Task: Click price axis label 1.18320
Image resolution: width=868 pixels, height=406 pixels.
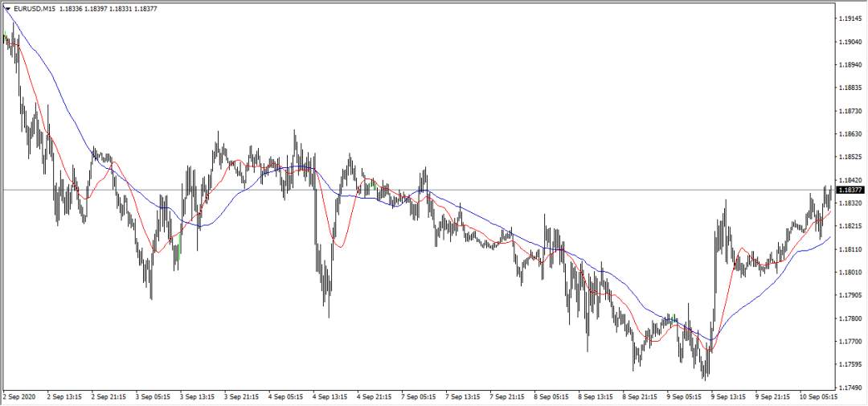Action: click(x=850, y=203)
